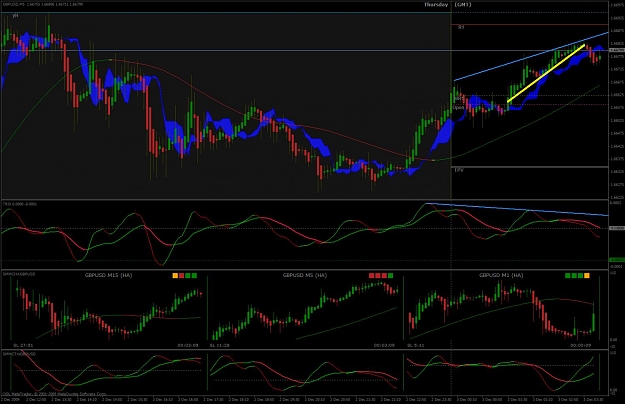625x404 pixels.
Task: Click the SL 5:11 timer text
Action: 415,345
